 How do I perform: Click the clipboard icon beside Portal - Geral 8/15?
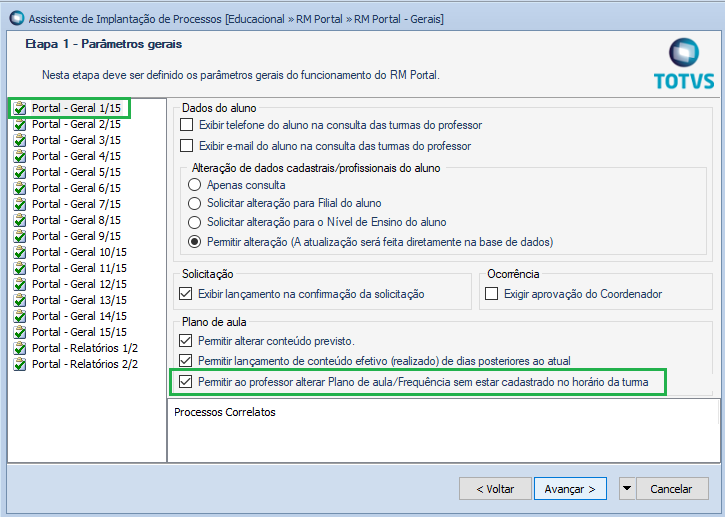click(20, 220)
